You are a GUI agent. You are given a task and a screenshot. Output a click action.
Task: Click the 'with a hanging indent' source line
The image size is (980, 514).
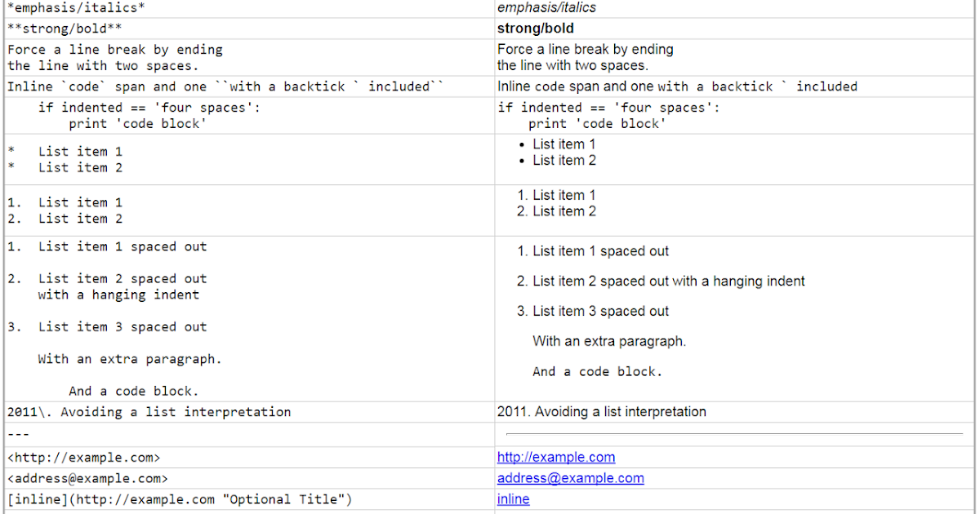(118, 295)
